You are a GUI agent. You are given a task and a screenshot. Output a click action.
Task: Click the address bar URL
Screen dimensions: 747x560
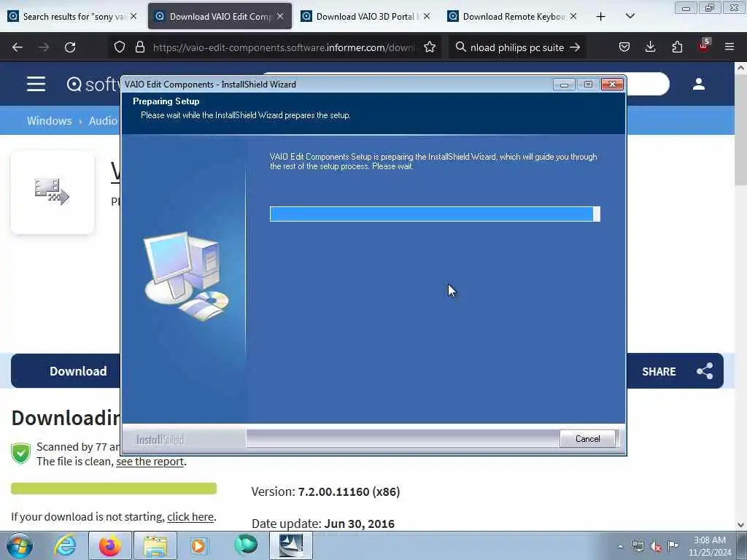(x=285, y=47)
